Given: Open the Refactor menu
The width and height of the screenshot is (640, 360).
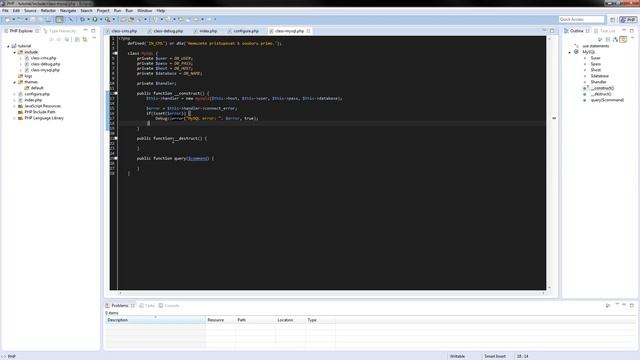Looking at the screenshot, I should tap(48, 11).
